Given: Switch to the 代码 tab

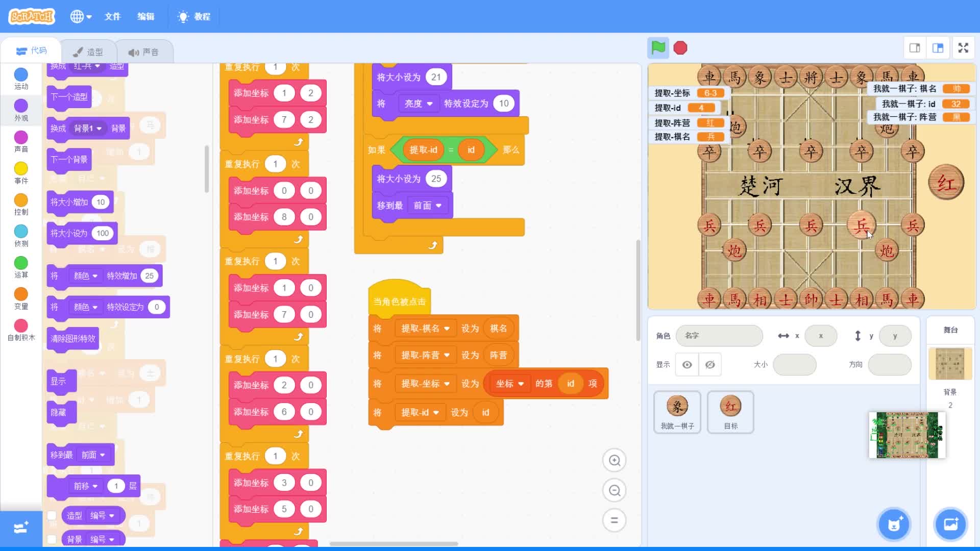Looking at the screenshot, I should (x=31, y=51).
